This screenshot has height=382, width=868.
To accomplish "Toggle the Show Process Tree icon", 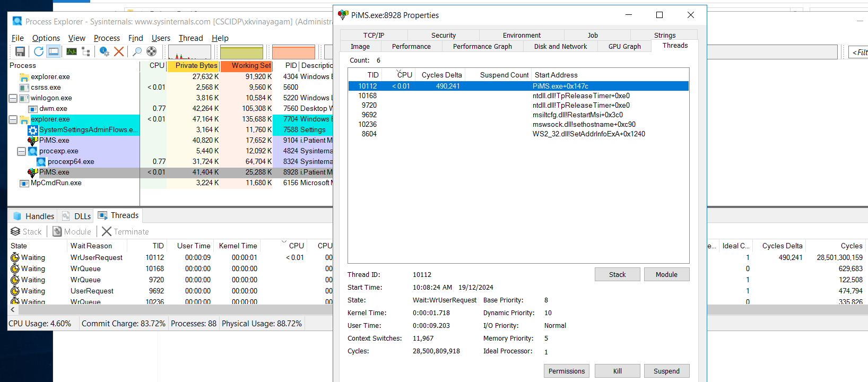I will [86, 51].
